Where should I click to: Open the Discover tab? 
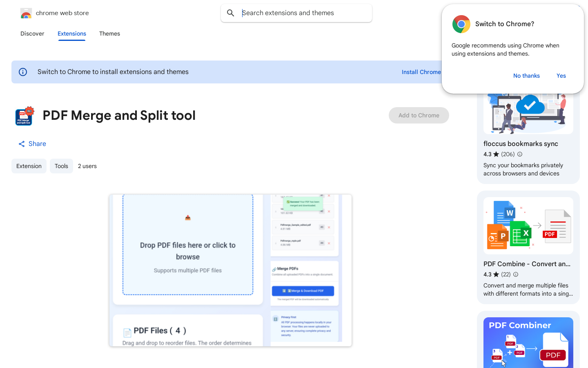(32, 34)
